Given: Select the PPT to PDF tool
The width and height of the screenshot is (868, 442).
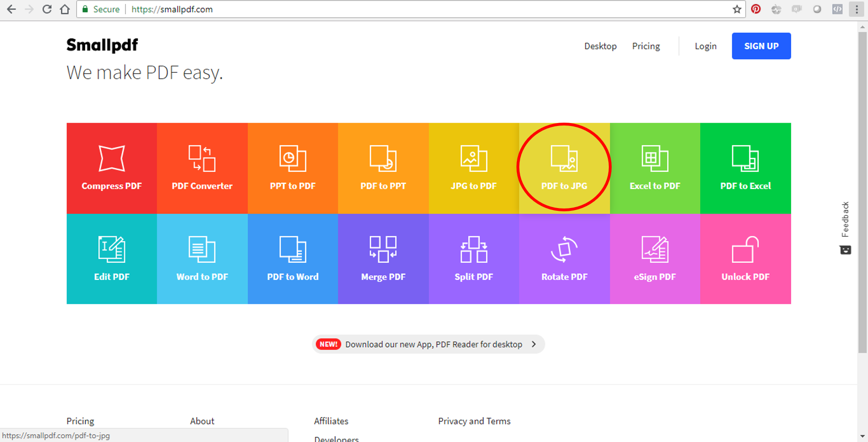Looking at the screenshot, I should (293, 168).
